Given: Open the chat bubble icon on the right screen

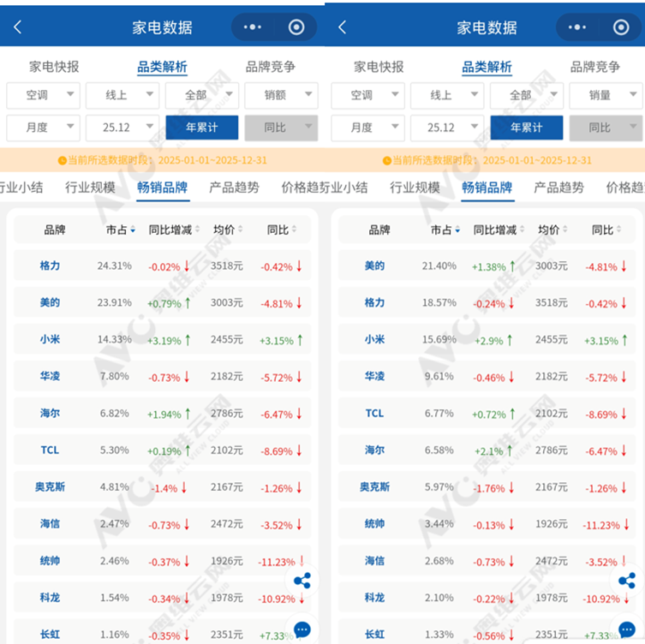Looking at the screenshot, I should point(627,629).
